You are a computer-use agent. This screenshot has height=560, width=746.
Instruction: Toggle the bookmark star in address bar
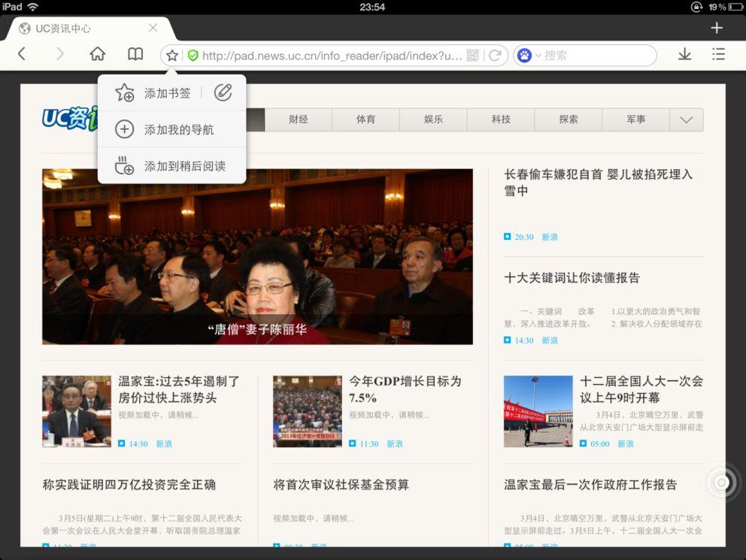point(171,54)
